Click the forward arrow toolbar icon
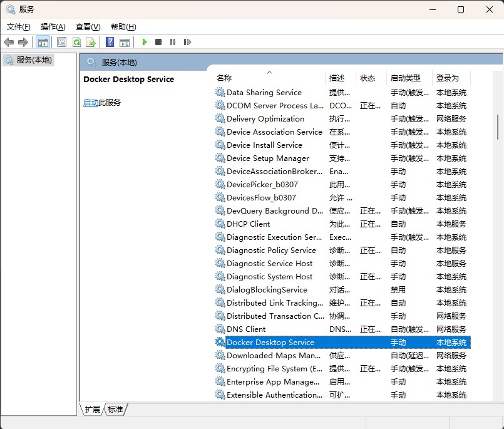This screenshot has width=504, height=429. click(x=23, y=42)
